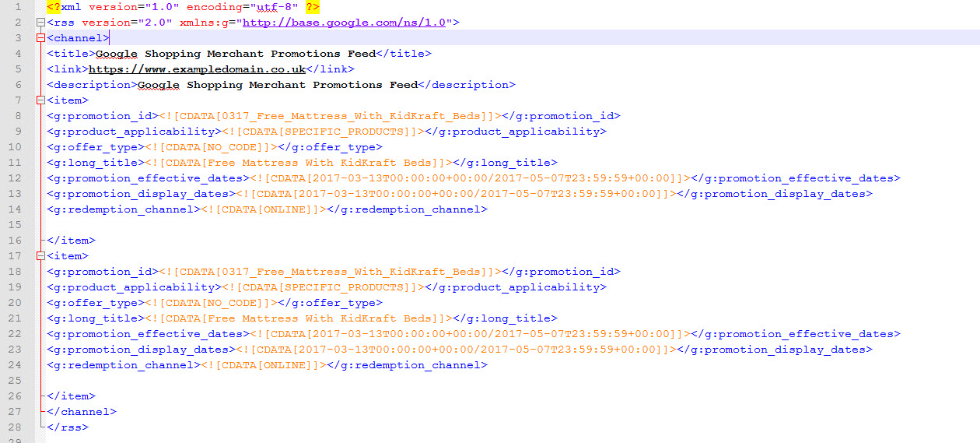Click the NO_CODE CDATA value on line 10
This screenshot has height=443, width=980.
[211, 147]
